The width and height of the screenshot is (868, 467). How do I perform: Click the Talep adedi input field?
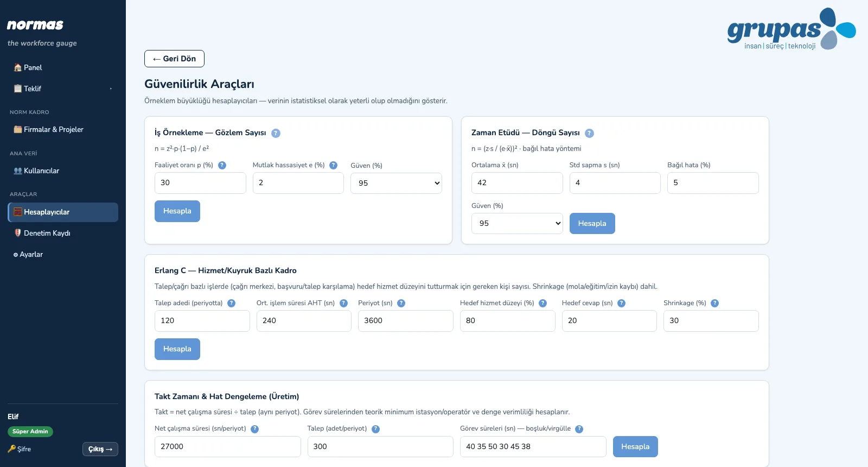click(x=202, y=321)
